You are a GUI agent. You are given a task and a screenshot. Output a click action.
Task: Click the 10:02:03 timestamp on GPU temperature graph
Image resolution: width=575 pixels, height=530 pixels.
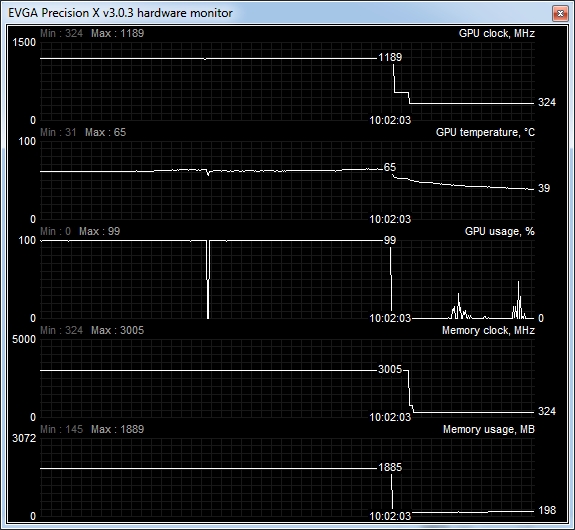click(390, 220)
